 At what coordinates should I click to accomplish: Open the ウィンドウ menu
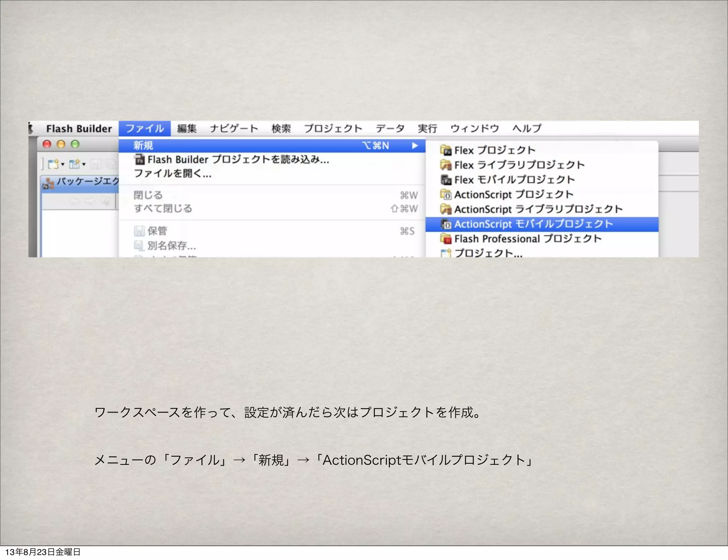(x=475, y=128)
